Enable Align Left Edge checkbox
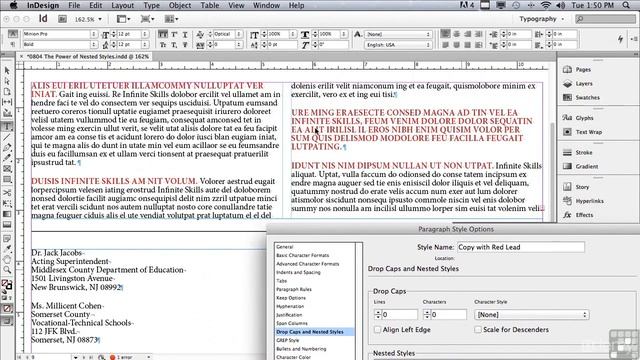 click(x=378, y=329)
